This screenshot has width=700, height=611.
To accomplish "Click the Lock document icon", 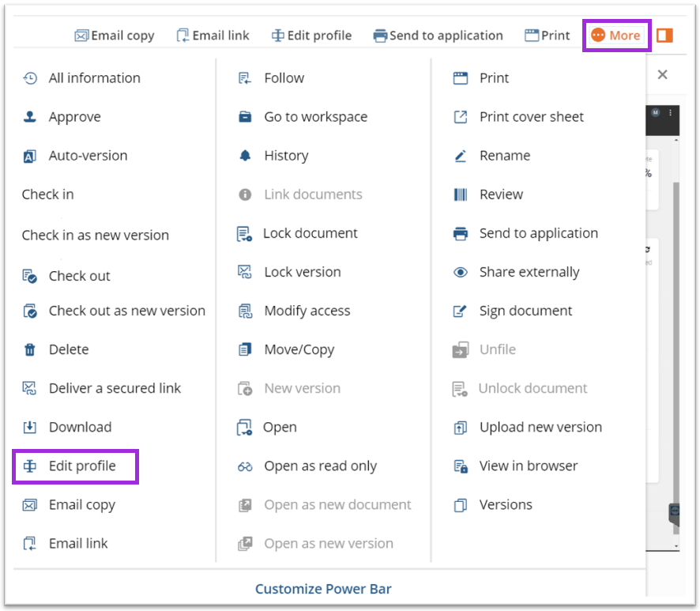I will (244, 234).
